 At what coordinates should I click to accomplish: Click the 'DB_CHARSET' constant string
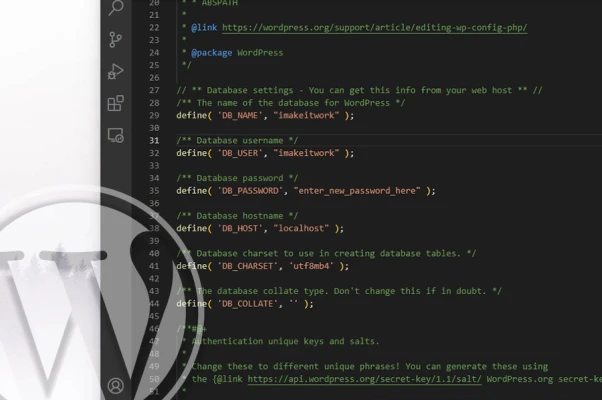(x=248, y=266)
